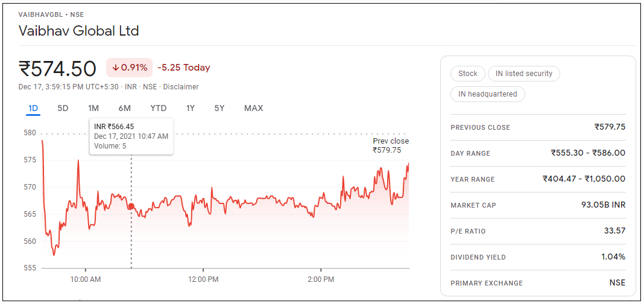
Task: Click the Stock chip
Action: (x=467, y=74)
